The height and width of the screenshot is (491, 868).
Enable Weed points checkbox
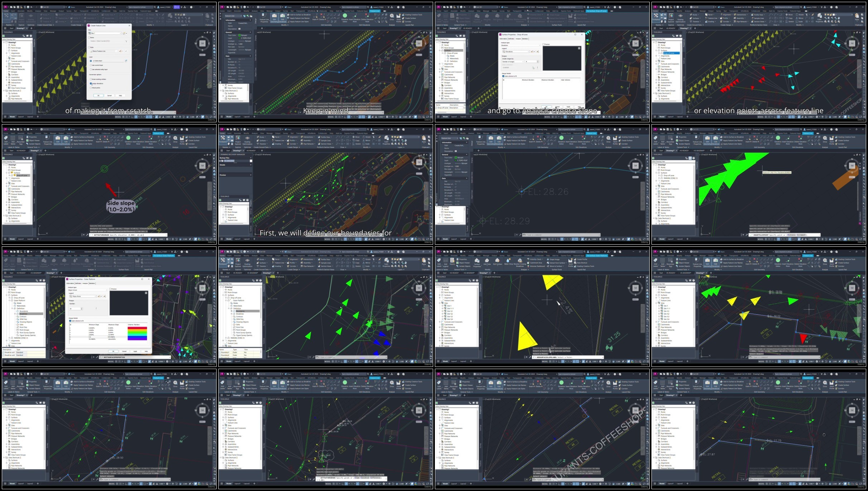point(91,88)
